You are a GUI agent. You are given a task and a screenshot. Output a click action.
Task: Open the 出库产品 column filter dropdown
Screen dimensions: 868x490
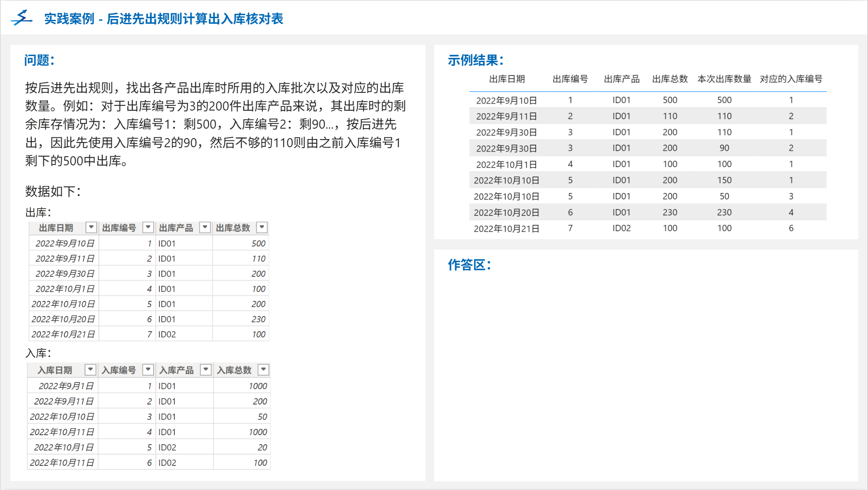[205, 227]
